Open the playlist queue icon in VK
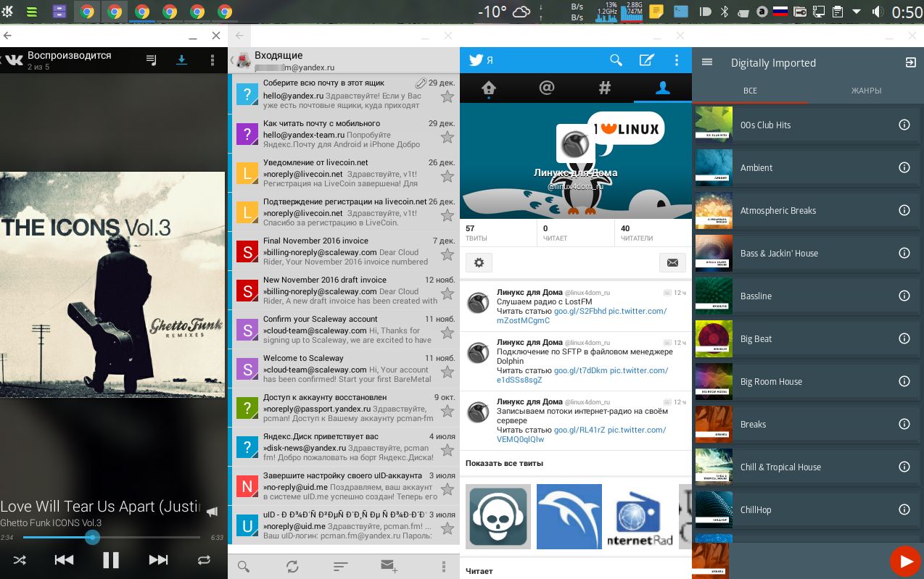This screenshot has height=579, width=924. click(151, 60)
